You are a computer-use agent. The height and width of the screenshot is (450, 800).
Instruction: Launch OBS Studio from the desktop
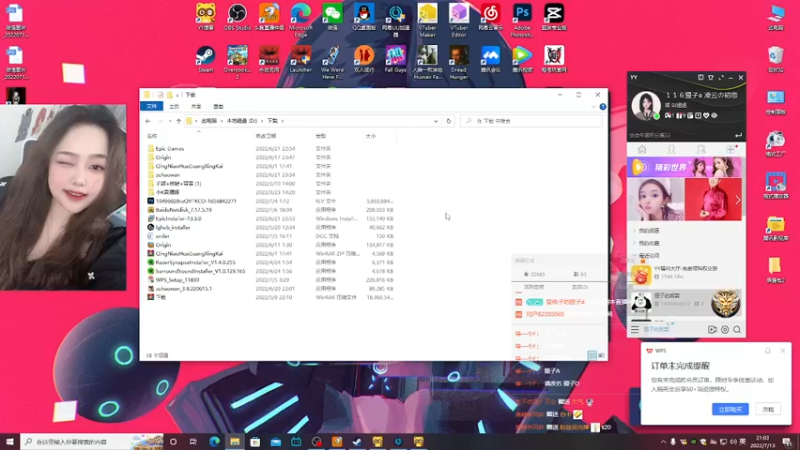click(x=237, y=17)
